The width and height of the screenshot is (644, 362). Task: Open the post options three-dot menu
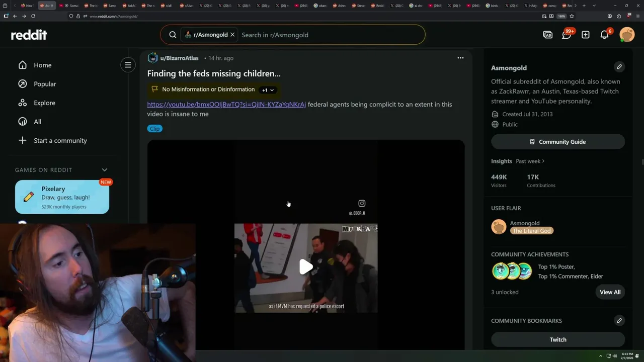point(460,58)
